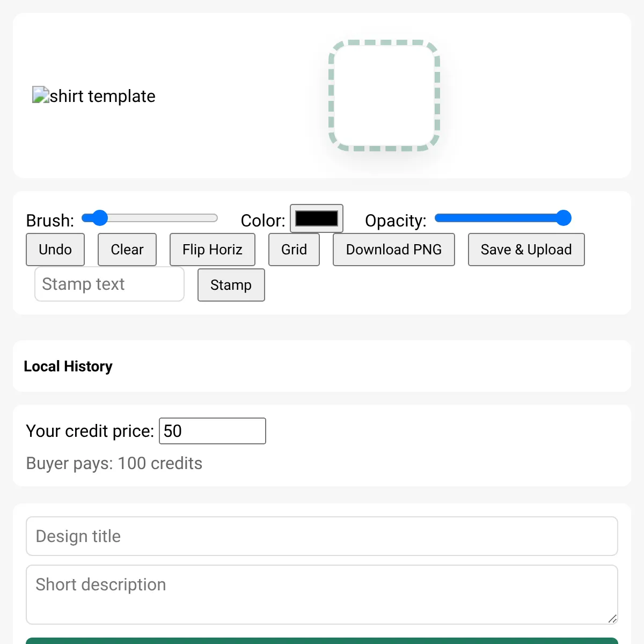Toggle the Grid overlay button

pyautogui.click(x=294, y=250)
